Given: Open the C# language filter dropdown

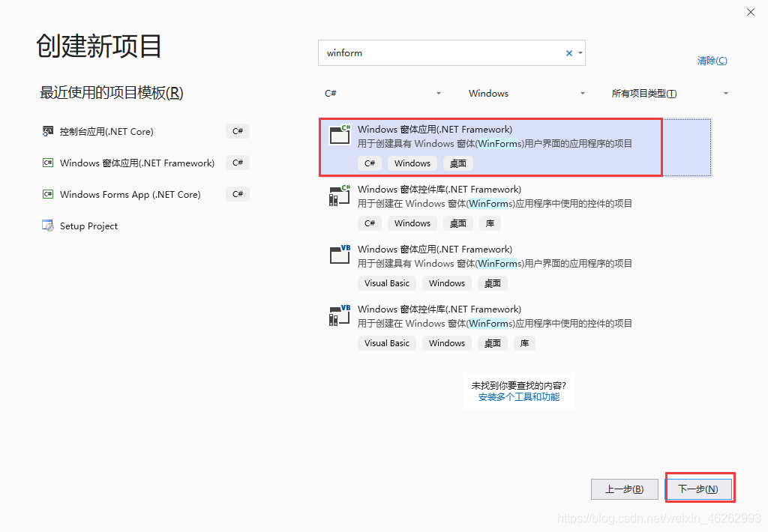Looking at the screenshot, I should (382, 93).
